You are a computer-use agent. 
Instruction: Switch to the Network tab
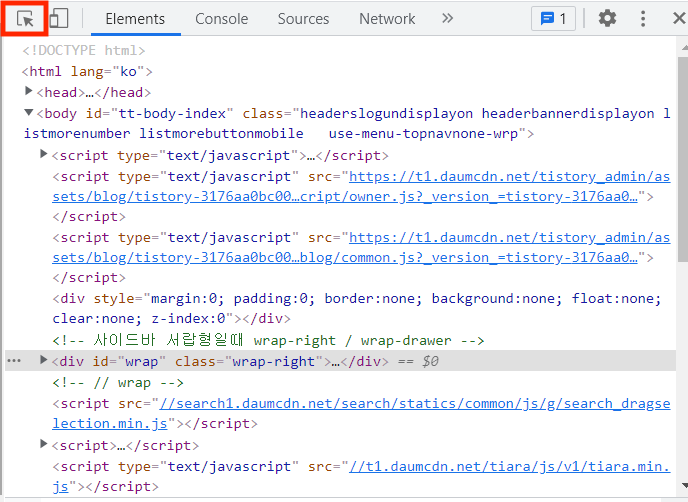[387, 19]
